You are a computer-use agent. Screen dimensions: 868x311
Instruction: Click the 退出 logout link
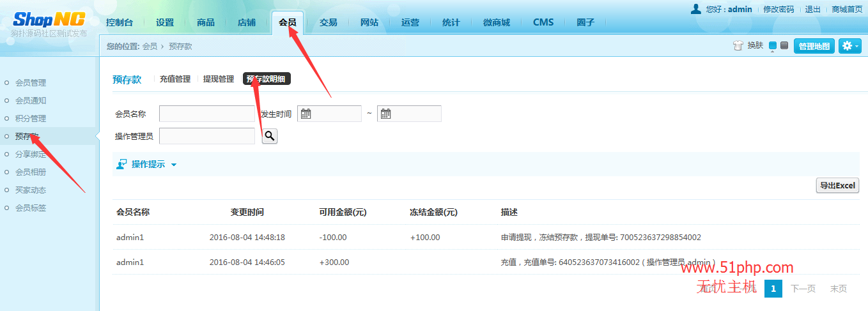point(812,10)
